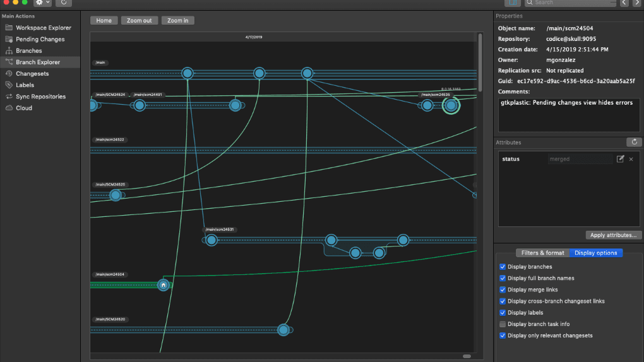The image size is (644, 362).
Task: Click the Zoom in button
Action: [x=178, y=21]
